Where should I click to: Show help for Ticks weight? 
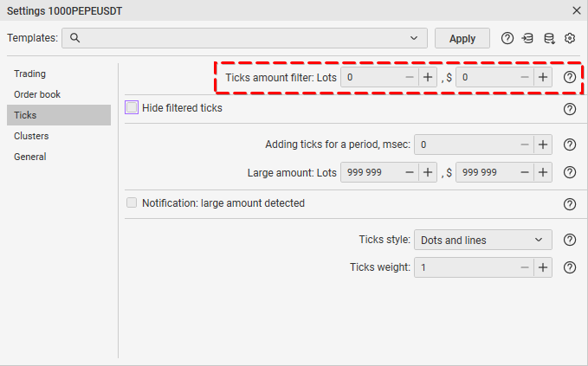click(x=570, y=267)
